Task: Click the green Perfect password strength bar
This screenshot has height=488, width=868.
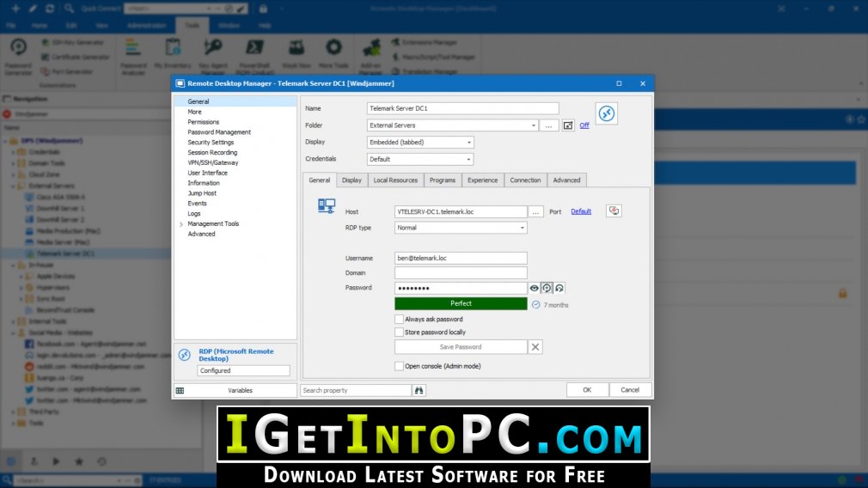Action: pos(461,304)
